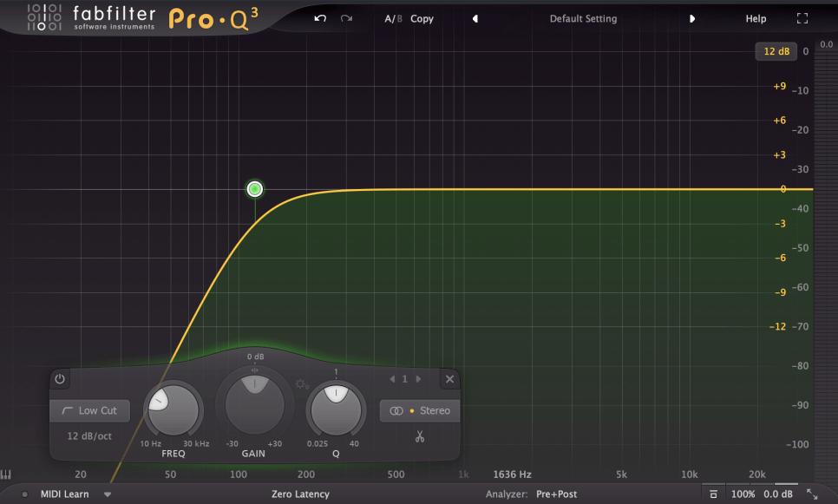Click the Copy button
The image size is (838, 504).
[422, 18]
